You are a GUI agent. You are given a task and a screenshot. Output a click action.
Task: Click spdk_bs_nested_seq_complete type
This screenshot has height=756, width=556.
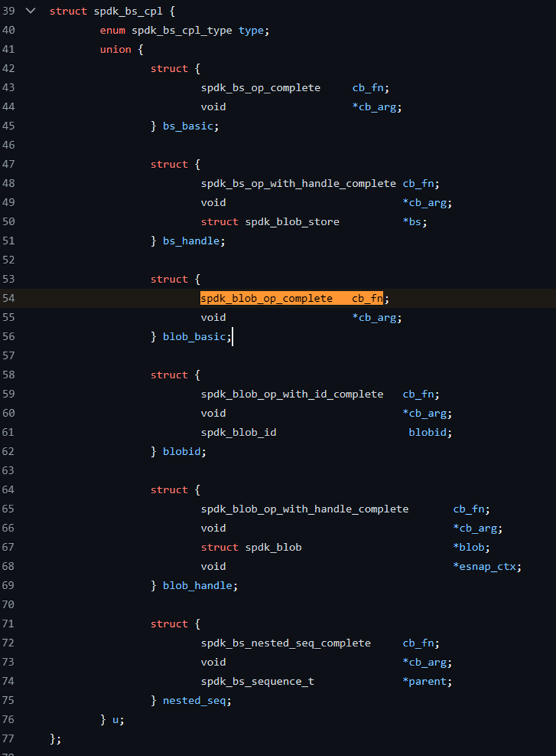pyautogui.click(x=285, y=642)
